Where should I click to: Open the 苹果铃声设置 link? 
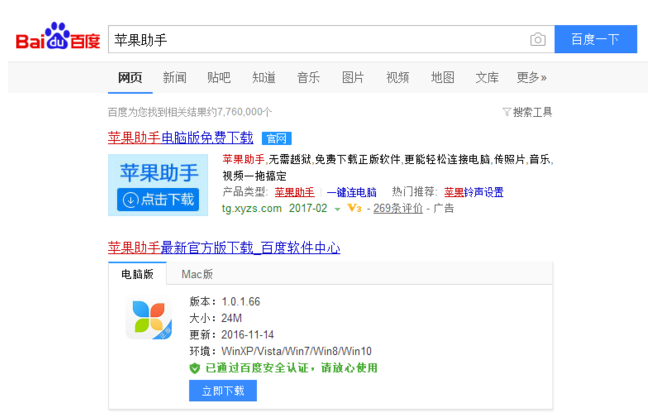point(473,192)
